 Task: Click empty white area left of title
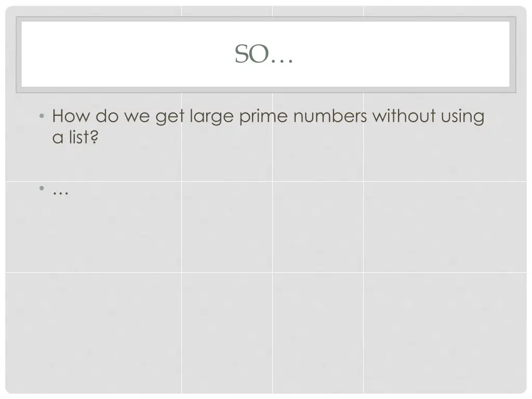tap(126, 54)
